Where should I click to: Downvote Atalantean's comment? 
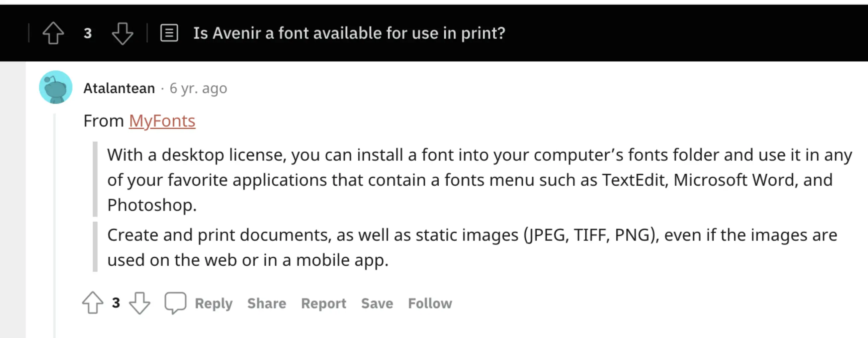139,302
